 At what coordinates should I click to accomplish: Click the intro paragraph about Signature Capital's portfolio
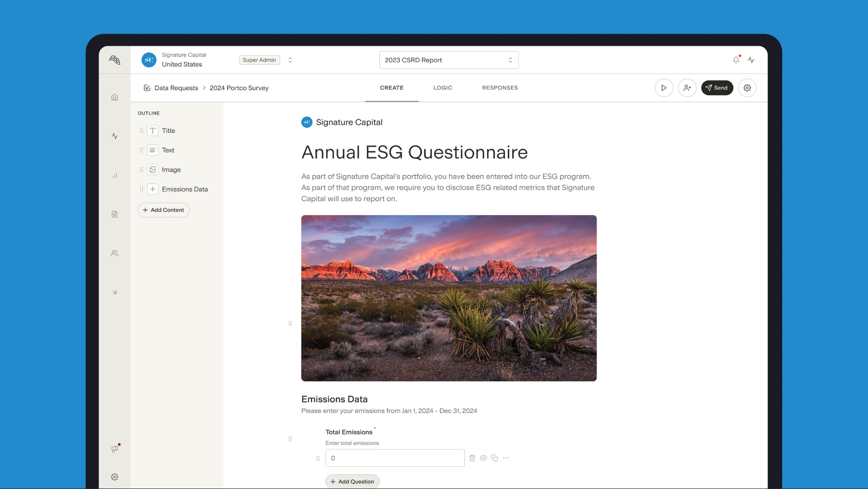(448, 188)
